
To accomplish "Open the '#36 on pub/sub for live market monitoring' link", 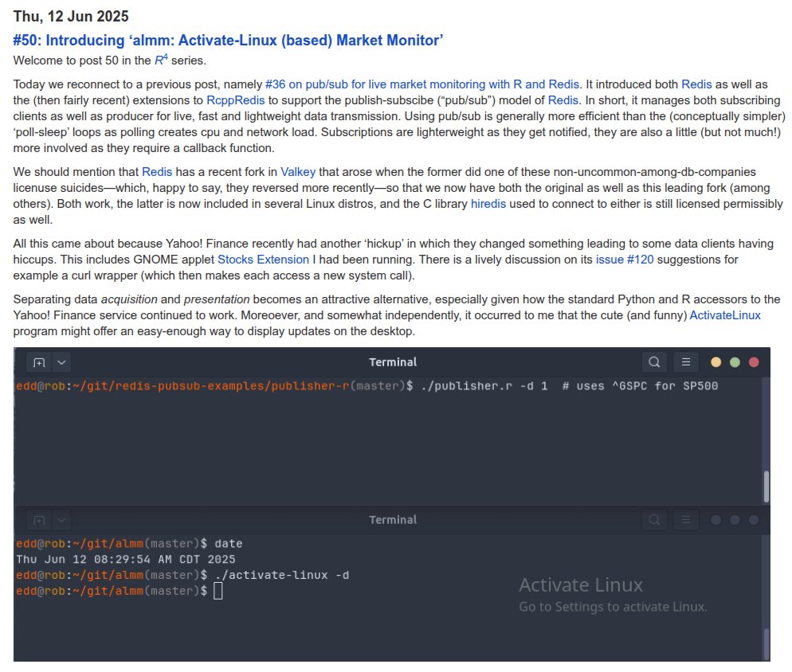I will [x=421, y=84].
